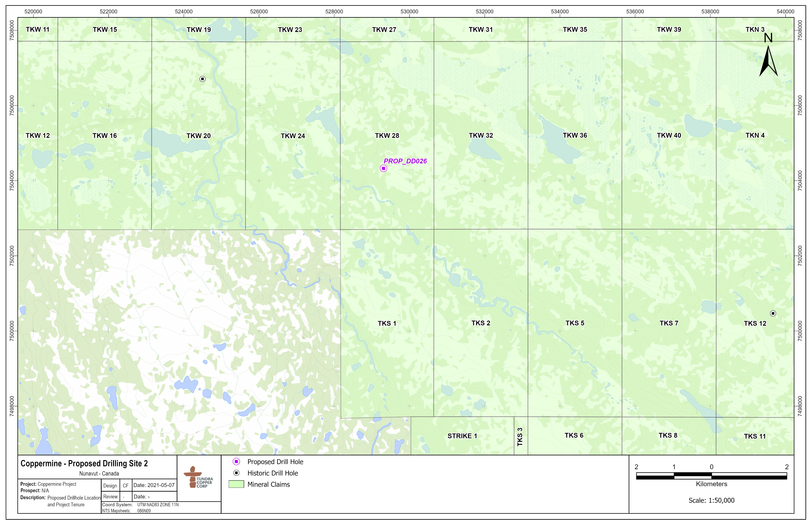
Task: Click the Proposed Drill Hole legend symbol
Action: tap(236, 462)
